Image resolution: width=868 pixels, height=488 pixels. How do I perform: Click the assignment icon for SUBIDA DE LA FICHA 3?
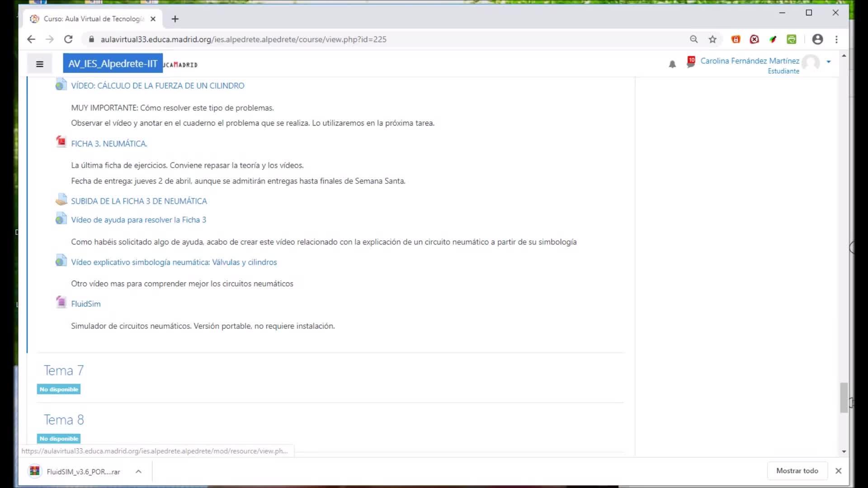(61, 200)
